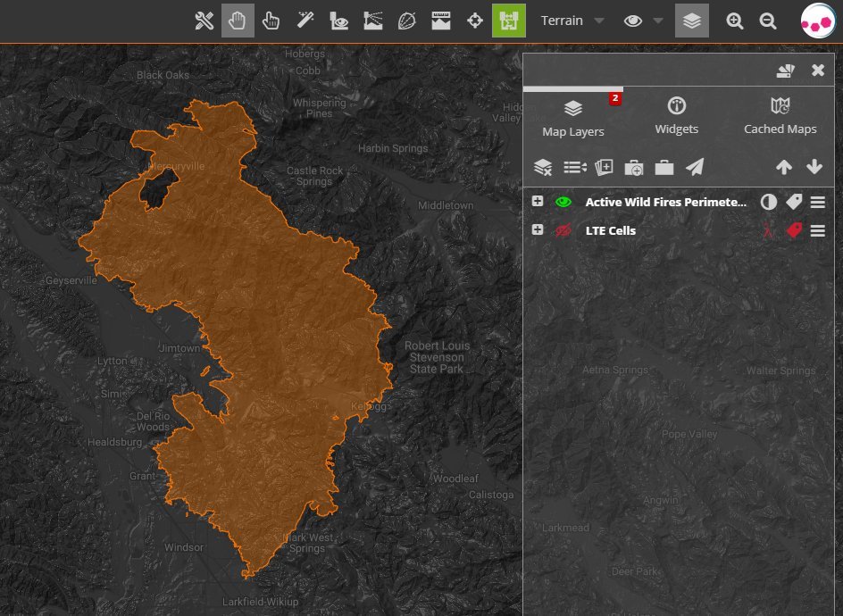Toggle the red label tag for LTE Cells

(794, 230)
